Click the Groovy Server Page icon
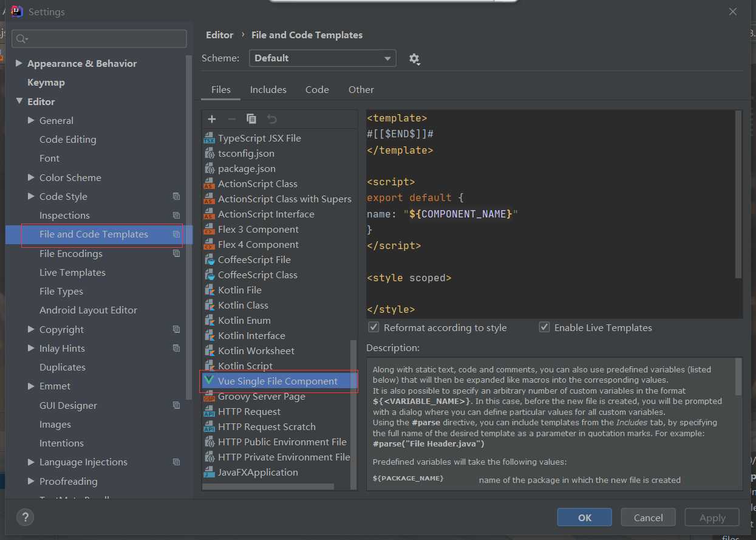 coord(209,396)
